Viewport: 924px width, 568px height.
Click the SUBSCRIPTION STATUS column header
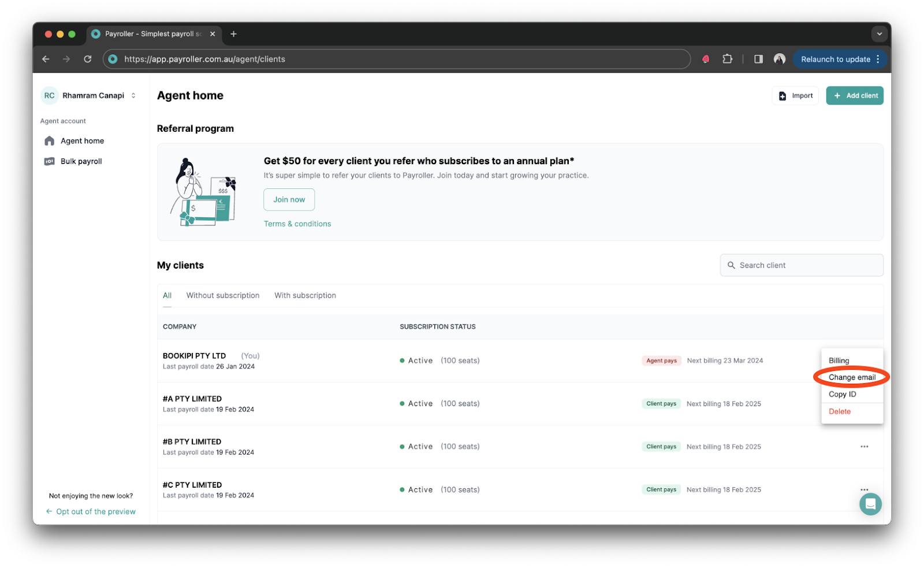[x=438, y=326]
